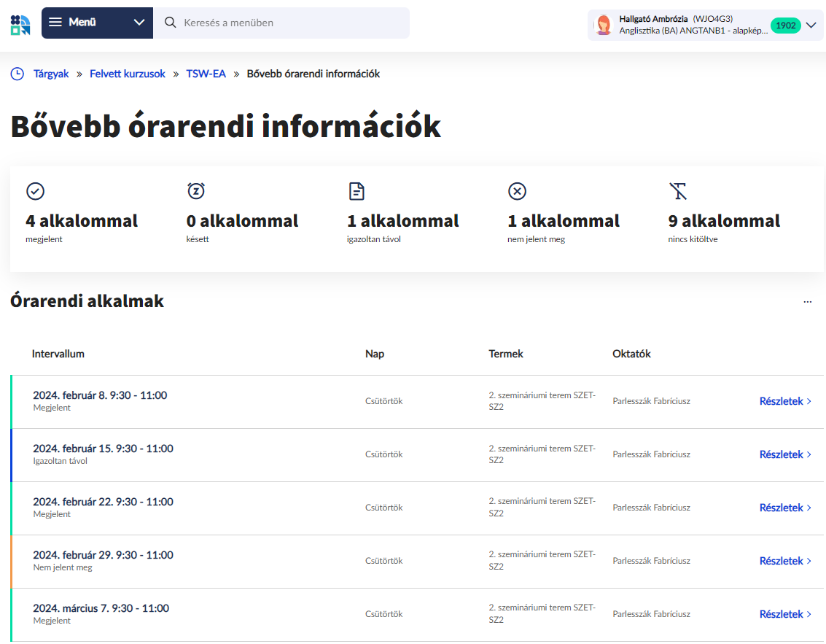
Task: Click the application logo top left
Action: [20, 23]
